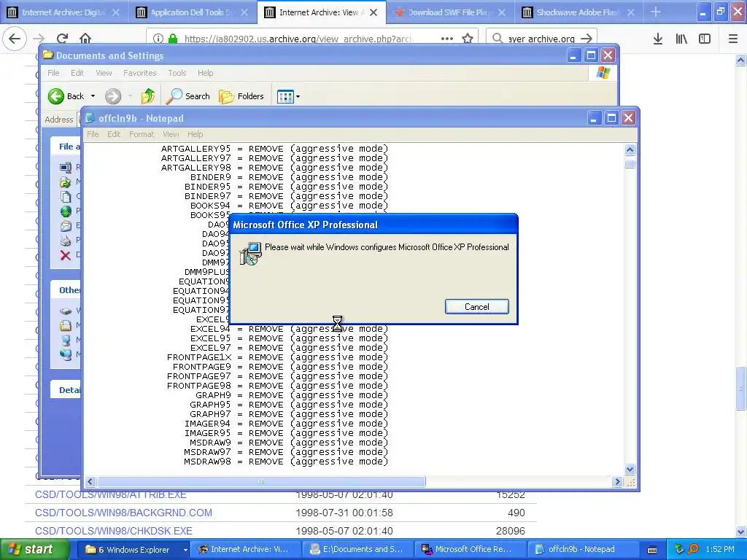Click the red X delete icon in File tasks

pos(65,255)
